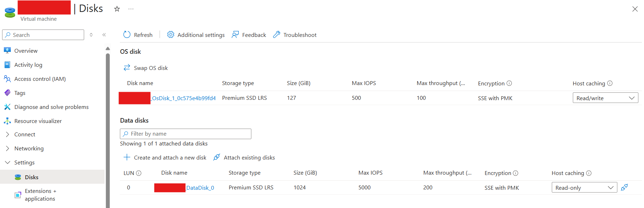Screen dimensions: 644x208
Task: Favorite this page with the star icon
Action: click(117, 9)
